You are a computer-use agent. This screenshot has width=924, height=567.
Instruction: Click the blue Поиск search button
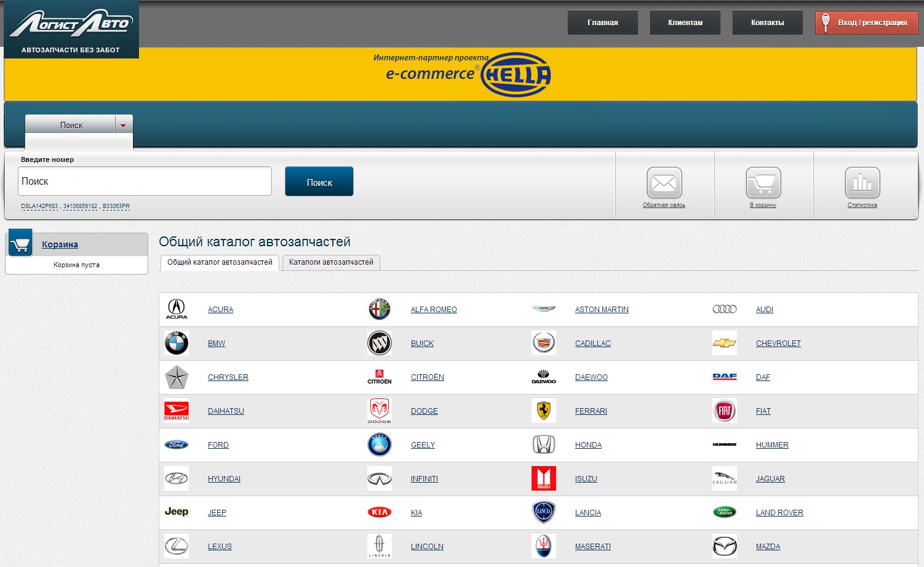pos(319,182)
